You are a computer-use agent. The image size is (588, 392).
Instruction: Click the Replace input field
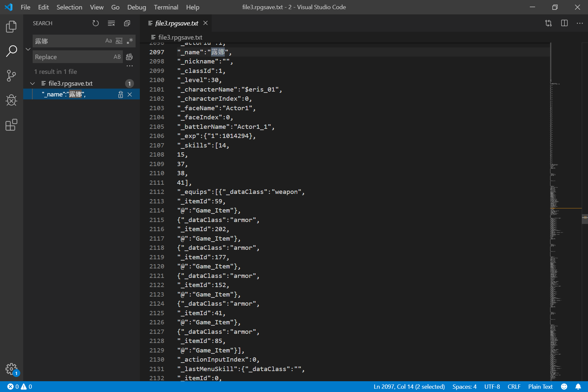[x=73, y=57]
